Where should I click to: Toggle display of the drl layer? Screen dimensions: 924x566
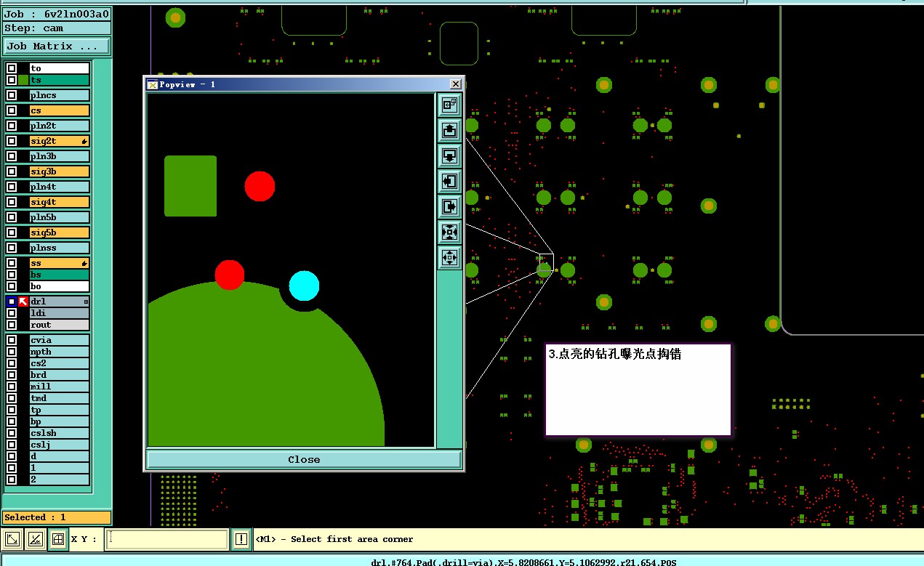tap(12, 302)
